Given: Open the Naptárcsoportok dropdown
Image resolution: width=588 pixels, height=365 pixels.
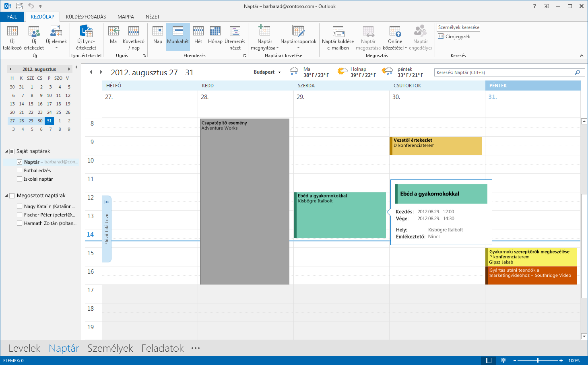Looking at the screenshot, I should (298, 37).
